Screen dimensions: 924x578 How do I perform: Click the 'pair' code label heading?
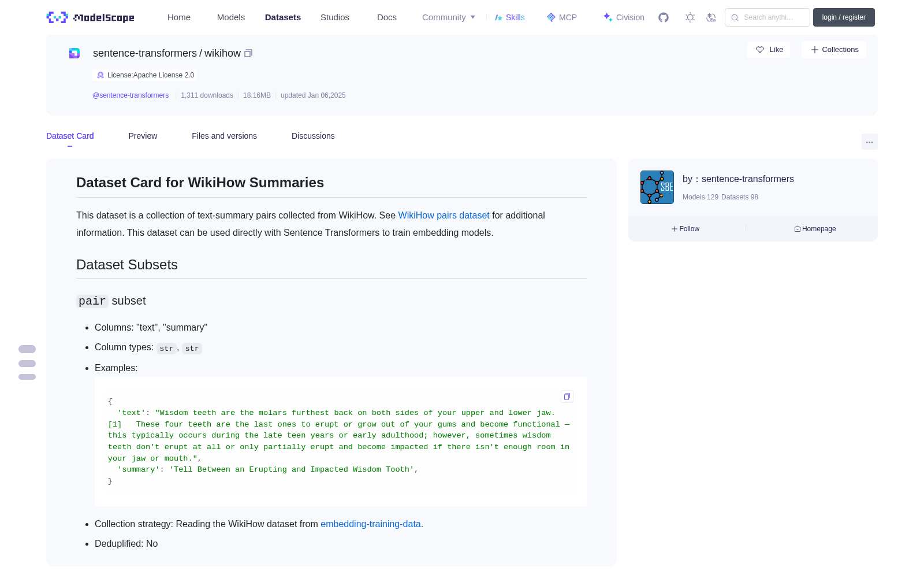click(92, 301)
